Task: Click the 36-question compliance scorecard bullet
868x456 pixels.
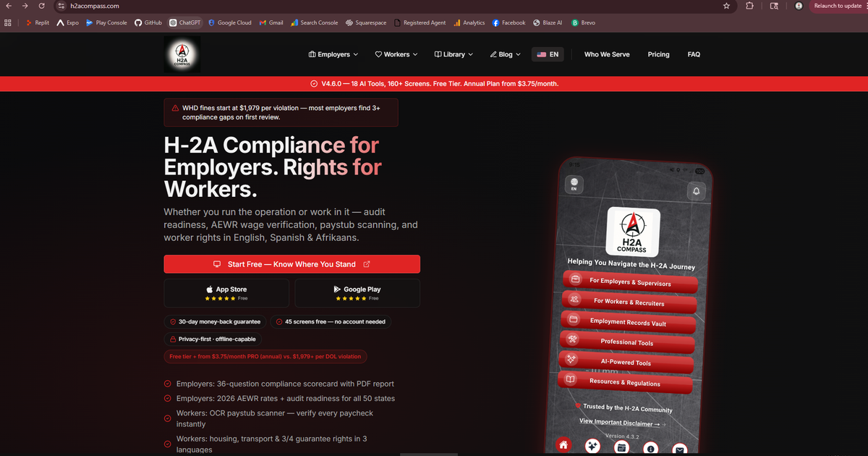Action: pyautogui.click(x=285, y=384)
